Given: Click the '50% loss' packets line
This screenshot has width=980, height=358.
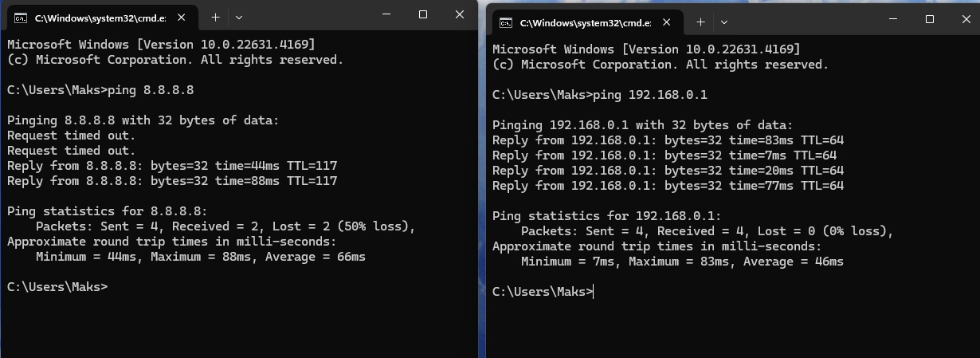Looking at the screenshot, I should point(226,226).
